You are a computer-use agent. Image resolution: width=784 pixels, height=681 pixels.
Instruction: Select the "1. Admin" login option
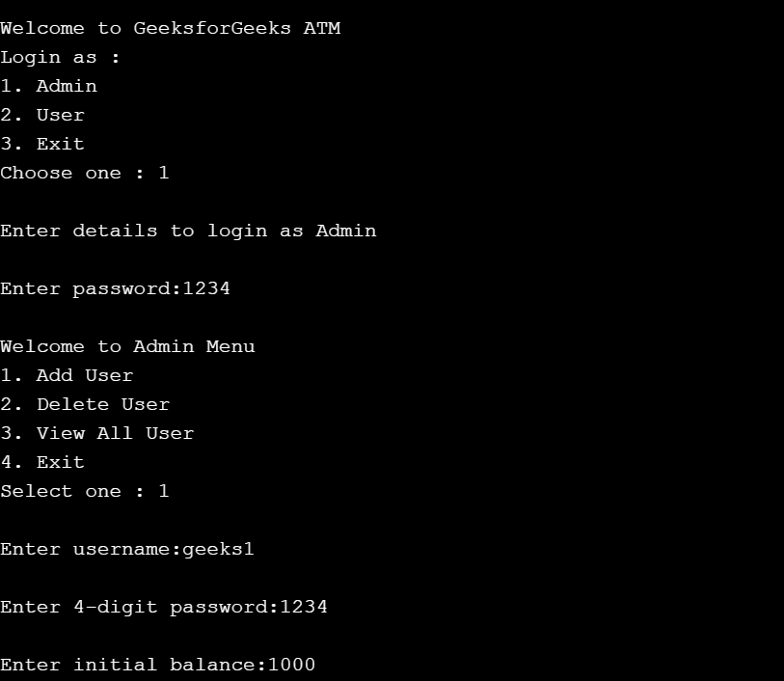48,86
